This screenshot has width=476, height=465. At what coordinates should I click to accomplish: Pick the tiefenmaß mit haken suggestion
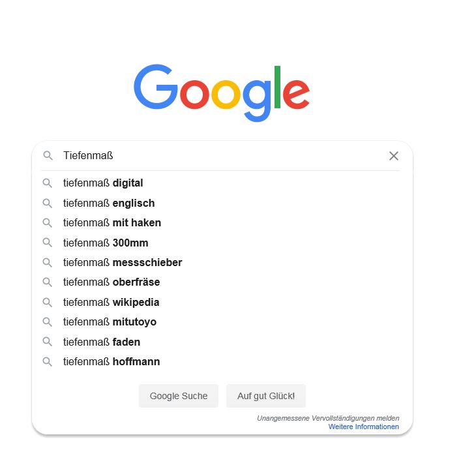[221, 223]
